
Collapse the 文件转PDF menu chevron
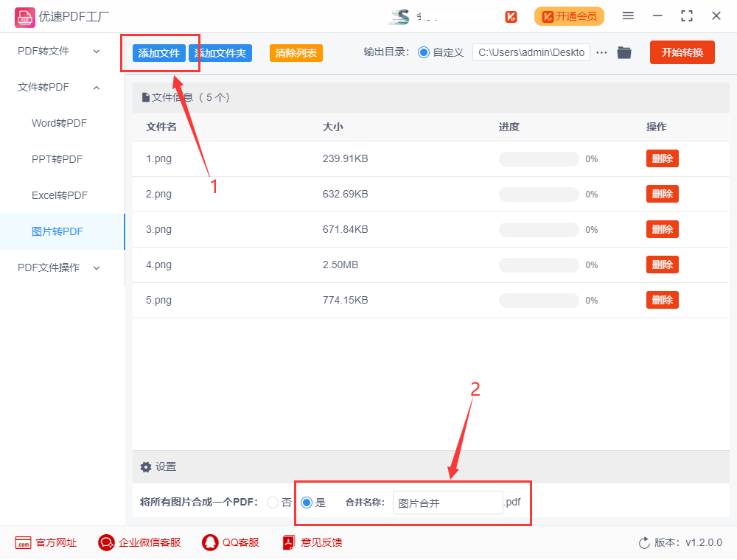(97, 88)
